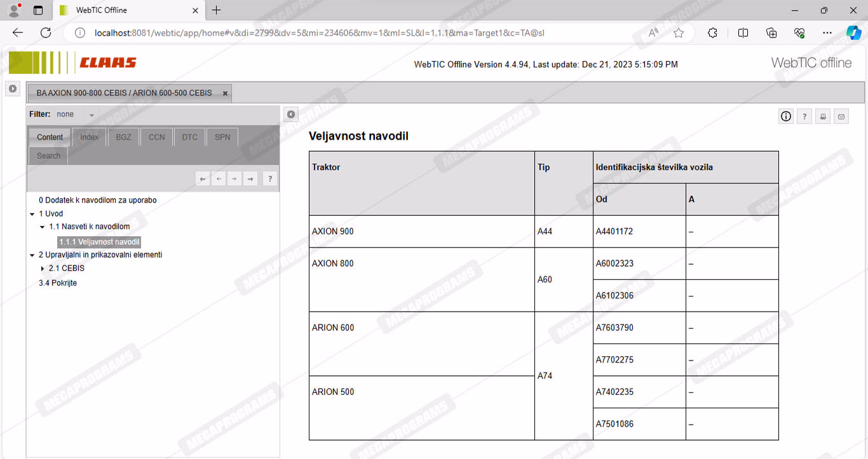Refresh the page in the browser

pyautogui.click(x=46, y=33)
